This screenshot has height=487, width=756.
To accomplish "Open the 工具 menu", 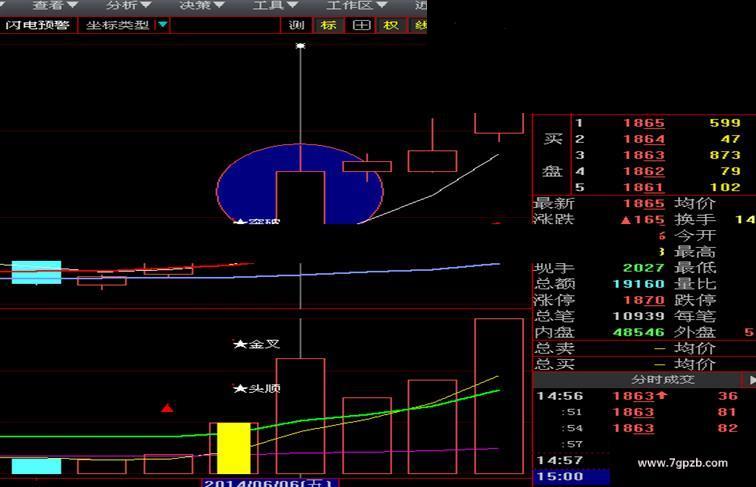I will (x=275, y=5).
